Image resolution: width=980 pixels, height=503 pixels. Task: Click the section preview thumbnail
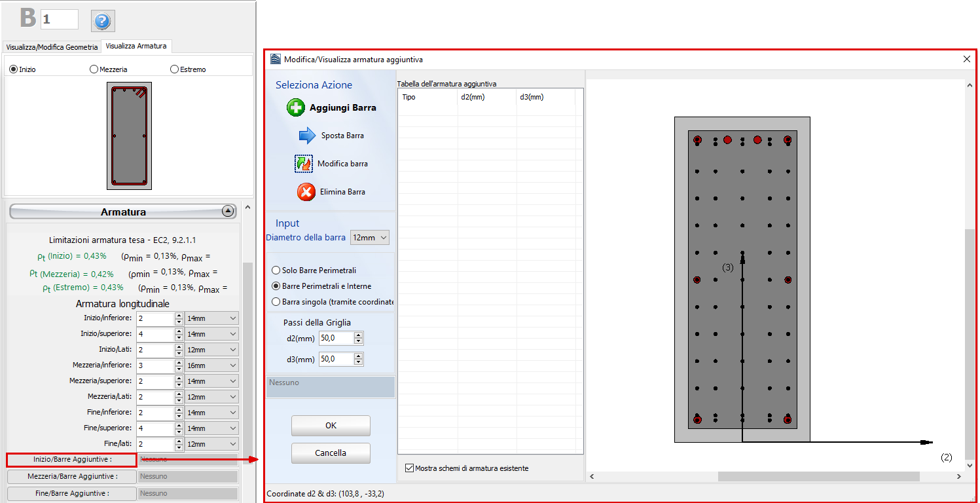[129, 136]
